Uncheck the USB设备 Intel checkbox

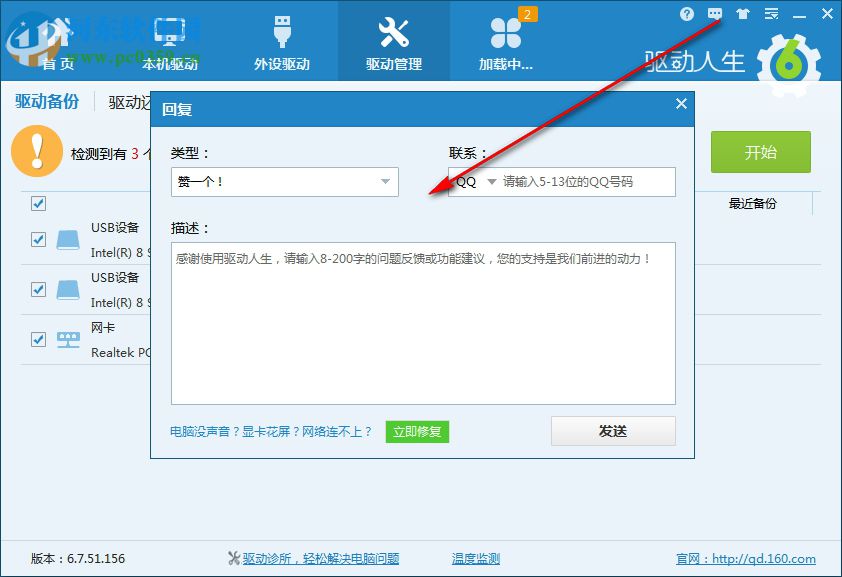38,240
